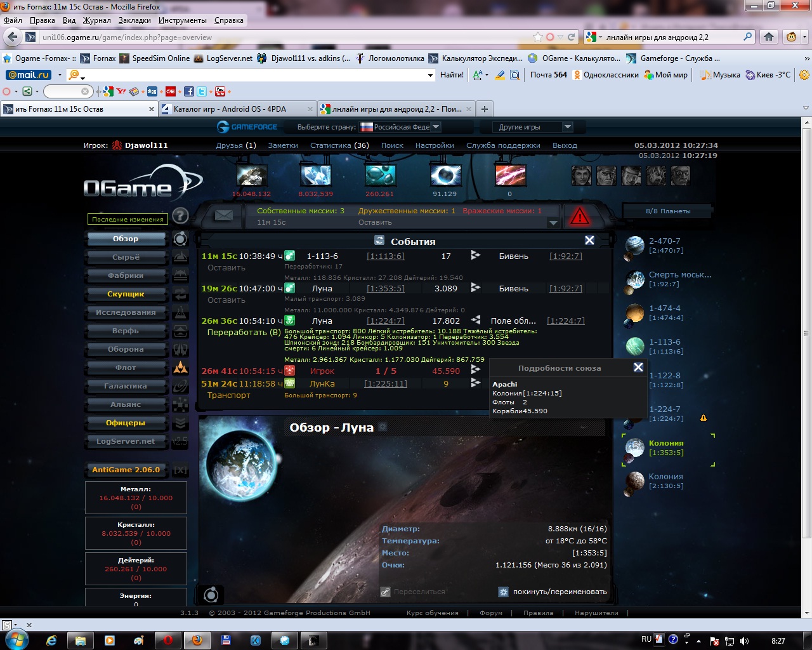Image resolution: width=812 pixels, height=650 pixels.
Task: Close the Подробности союза popup
Action: click(x=638, y=367)
